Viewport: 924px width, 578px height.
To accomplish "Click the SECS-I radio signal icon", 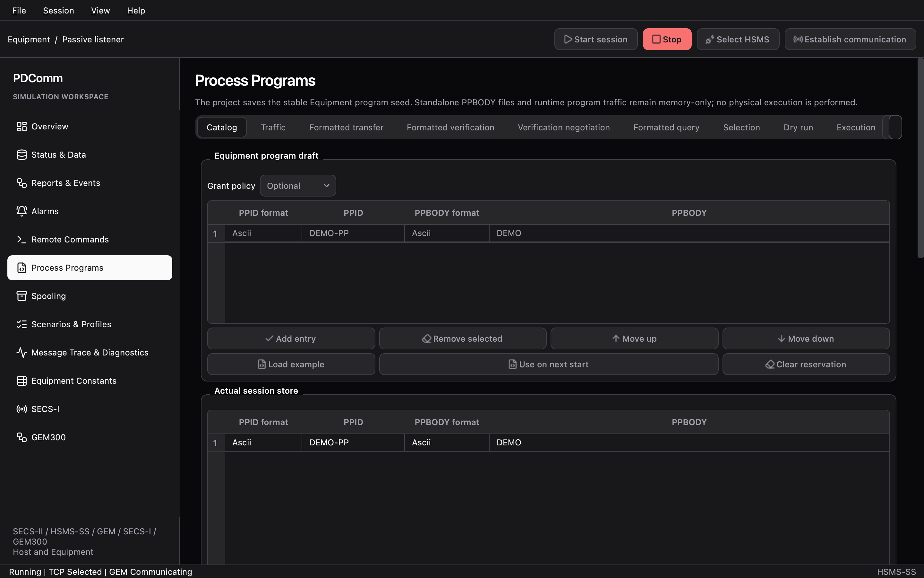I will click(22, 409).
